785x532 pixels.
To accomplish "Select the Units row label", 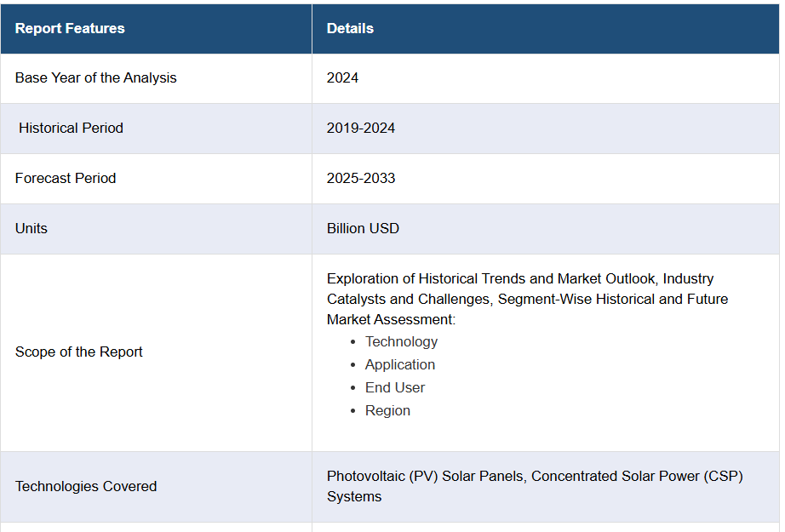I will point(32,228).
